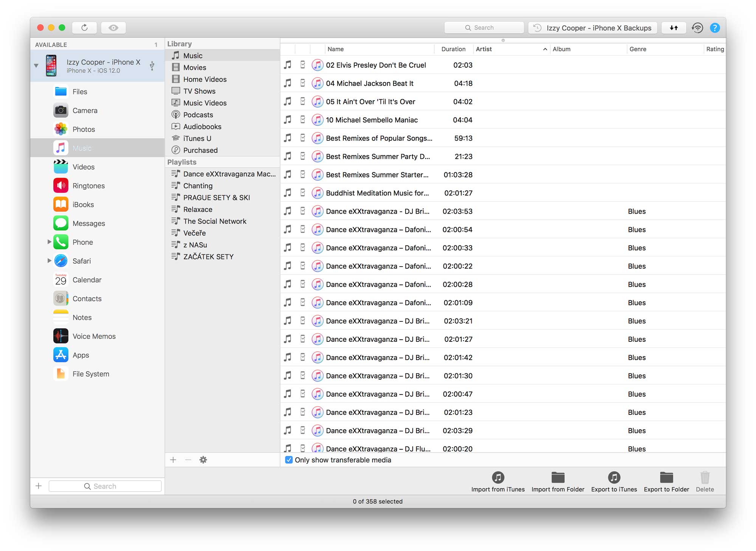Click the Export to iTunes icon
756x551 pixels.
pyautogui.click(x=614, y=478)
